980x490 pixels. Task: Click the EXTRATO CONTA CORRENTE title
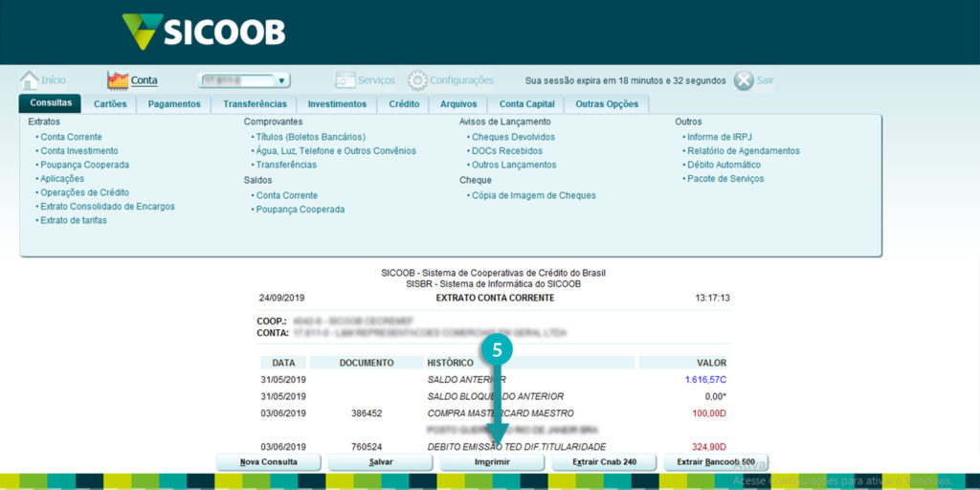pos(495,299)
